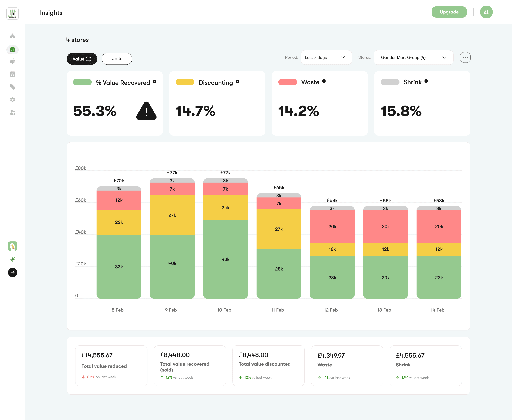Click the green % Value Recovered legend swatch
The height and width of the screenshot is (420, 512).
tap(82, 82)
